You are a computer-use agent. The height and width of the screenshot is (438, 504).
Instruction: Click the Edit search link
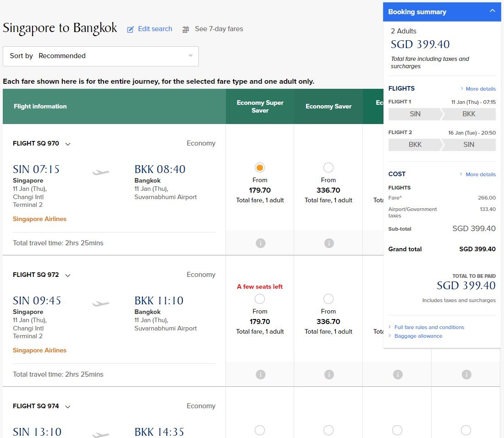[155, 29]
